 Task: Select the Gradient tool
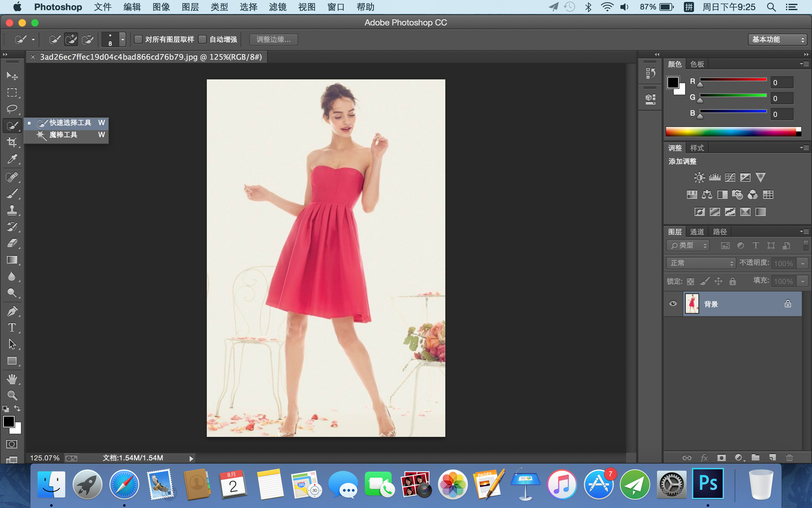[x=12, y=260]
